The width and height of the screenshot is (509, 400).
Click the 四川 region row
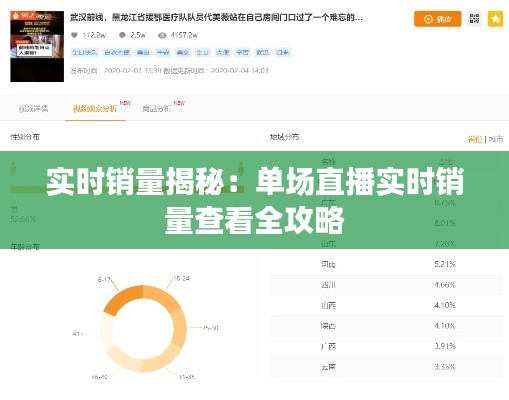[387, 285]
